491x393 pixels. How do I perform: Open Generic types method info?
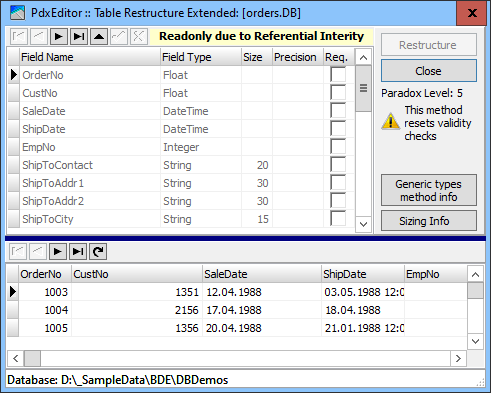point(429,190)
